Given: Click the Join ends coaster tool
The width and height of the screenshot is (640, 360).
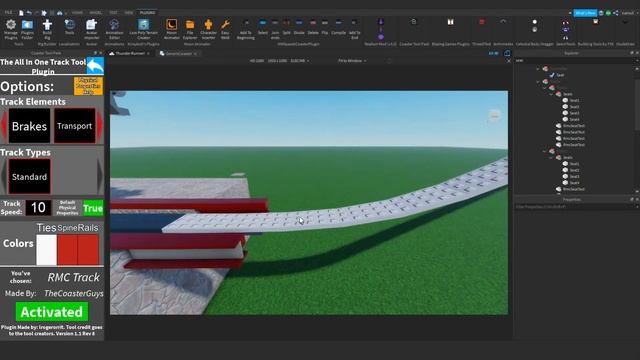Looking at the screenshot, I should tap(275, 29).
